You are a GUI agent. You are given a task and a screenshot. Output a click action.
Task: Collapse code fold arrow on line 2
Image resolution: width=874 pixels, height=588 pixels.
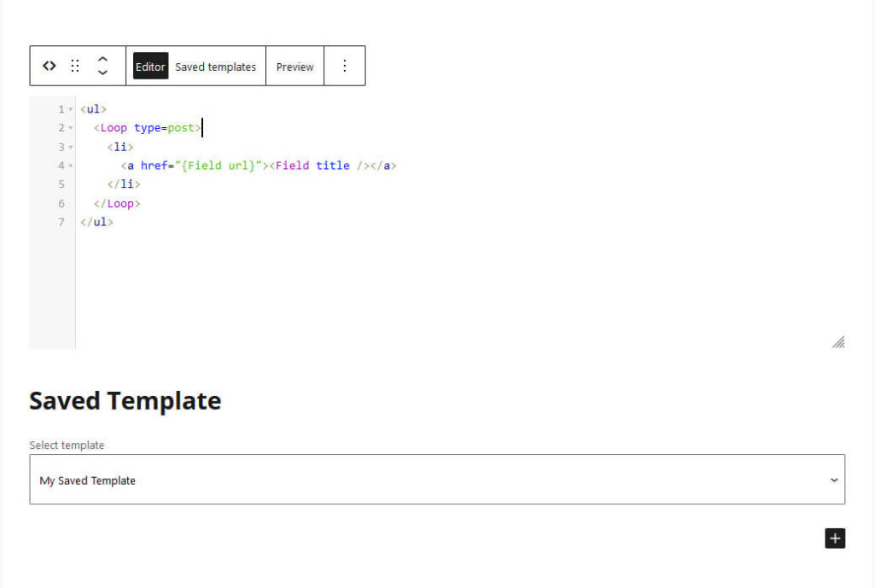pyautogui.click(x=71, y=128)
